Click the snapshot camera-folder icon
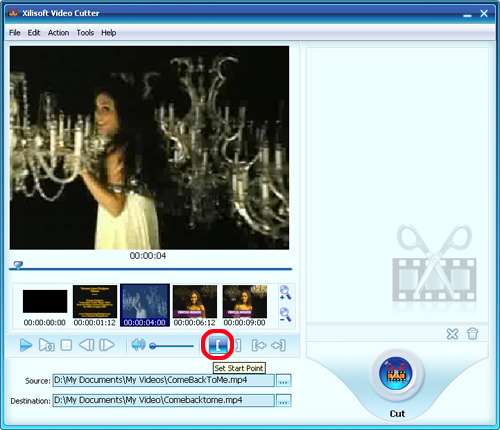 [47, 345]
